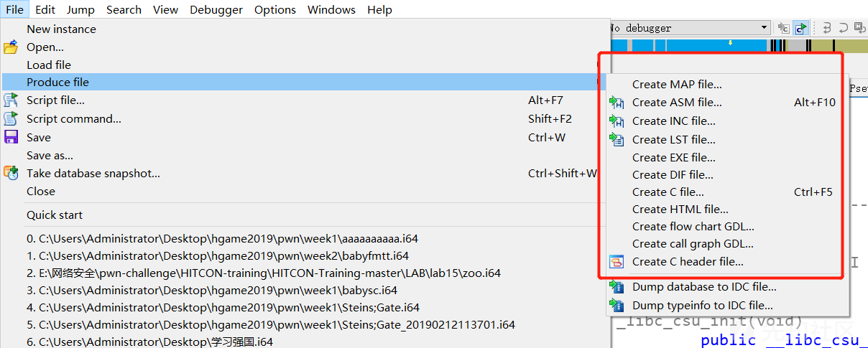Click the Create C header file icon

617,262
